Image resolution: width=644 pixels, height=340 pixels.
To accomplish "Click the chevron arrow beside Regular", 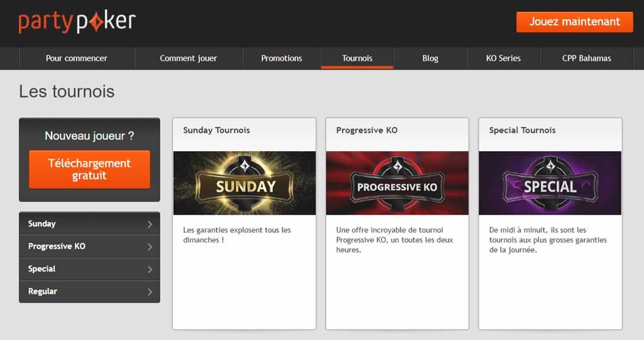I will click(150, 292).
